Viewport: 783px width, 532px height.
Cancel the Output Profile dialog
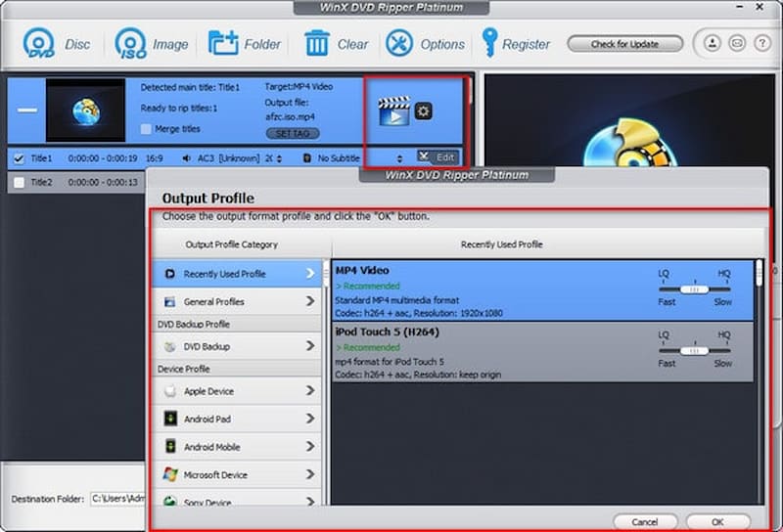pos(645,522)
